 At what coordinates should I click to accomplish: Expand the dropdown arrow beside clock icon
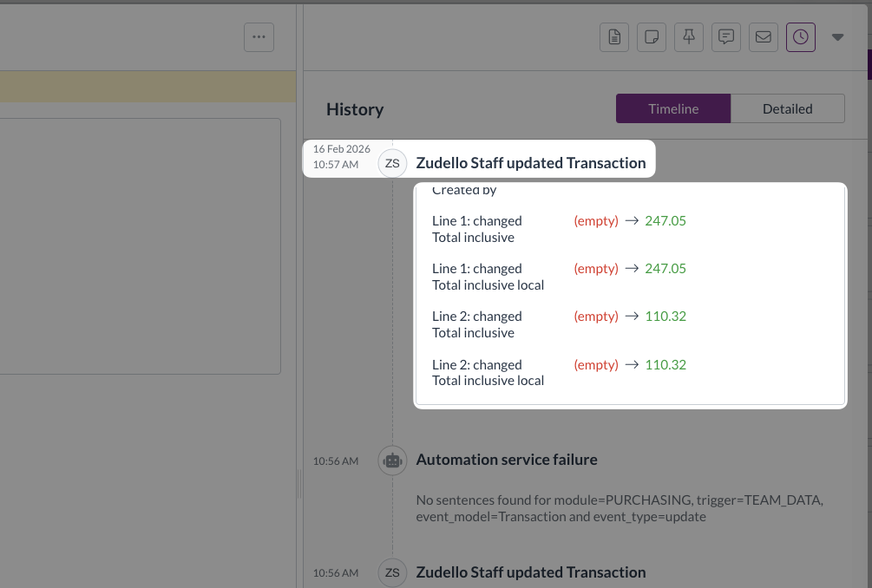point(837,37)
